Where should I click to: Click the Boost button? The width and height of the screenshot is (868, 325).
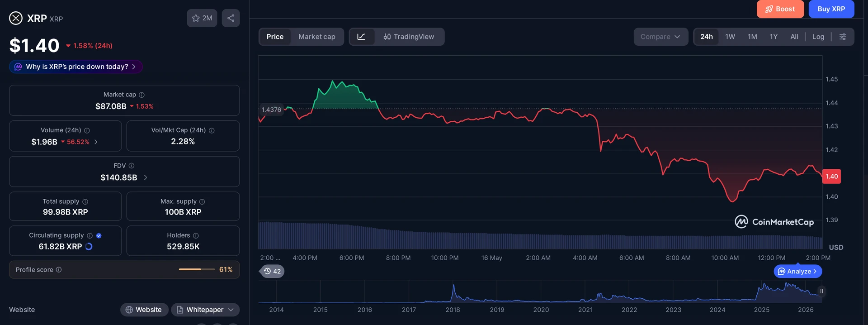[x=780, y=9]
